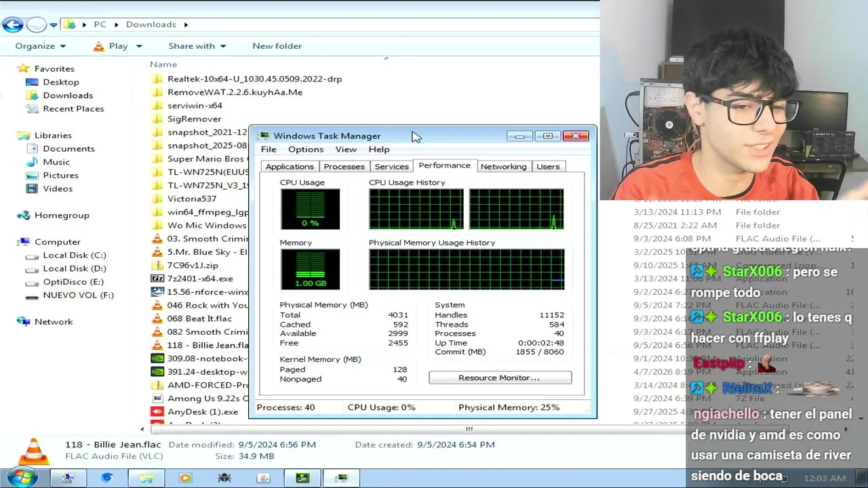This screenshot has width=868, height=488.
Task: Click the first pinned taskbar icon
Action: click(68, 478)
